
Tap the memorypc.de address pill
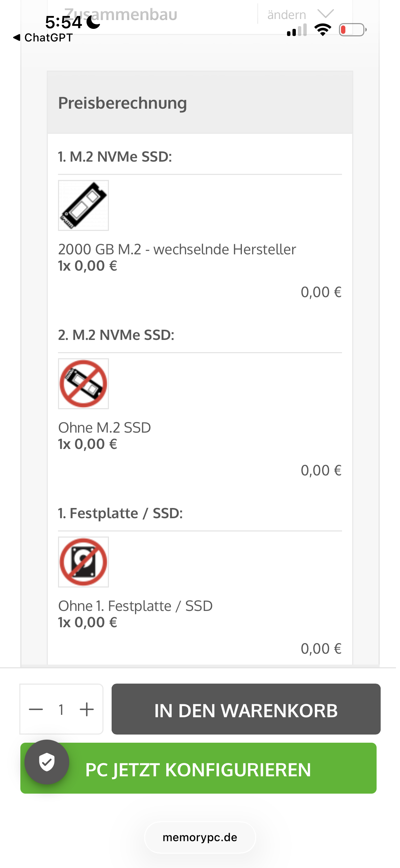tap(200, 837)
